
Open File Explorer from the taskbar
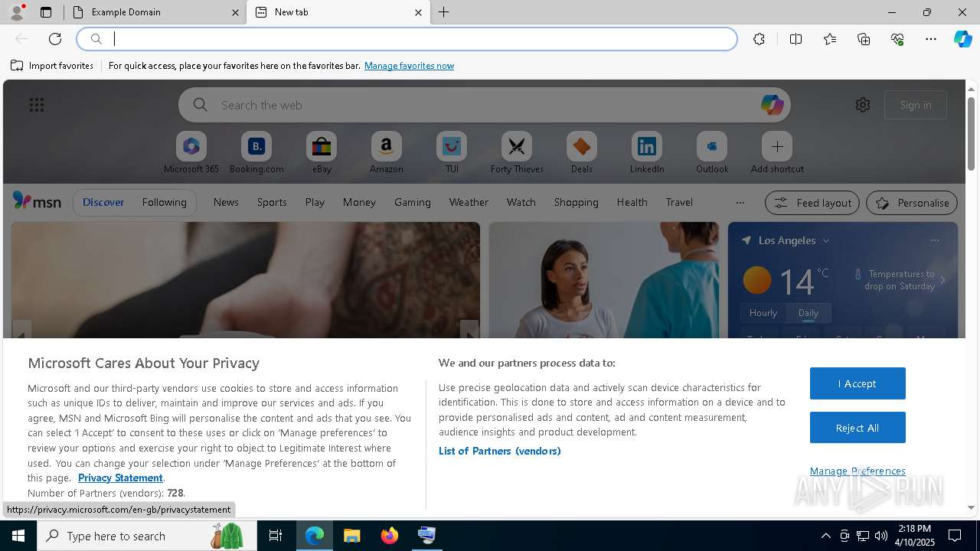[x=352, y=536]
